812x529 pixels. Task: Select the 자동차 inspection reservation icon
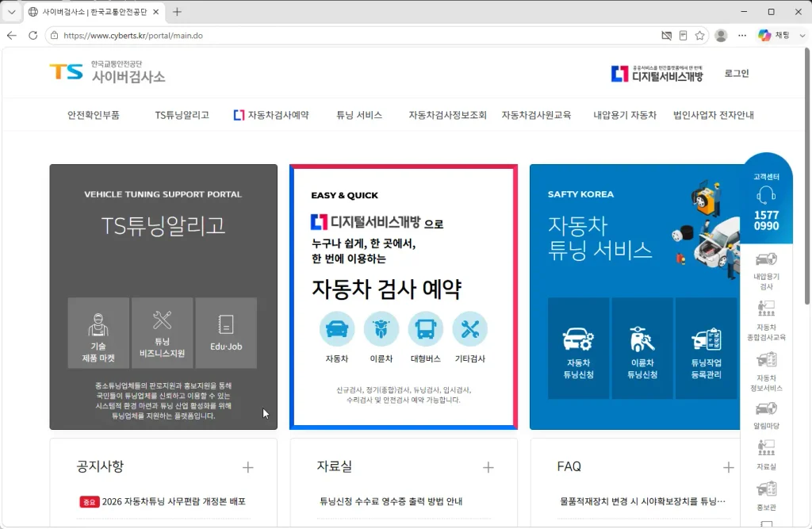337,329
